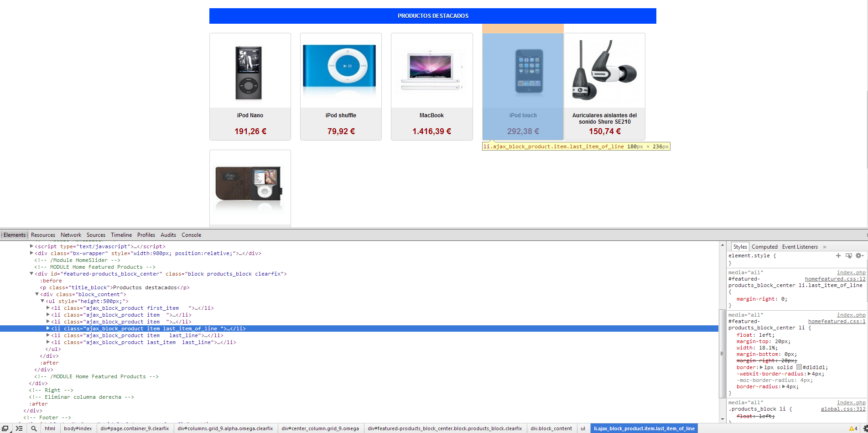This screenshot has height=433, width=868.
Task: Click the float: left declaration in homefeatured rule
Action: (755, 335)
